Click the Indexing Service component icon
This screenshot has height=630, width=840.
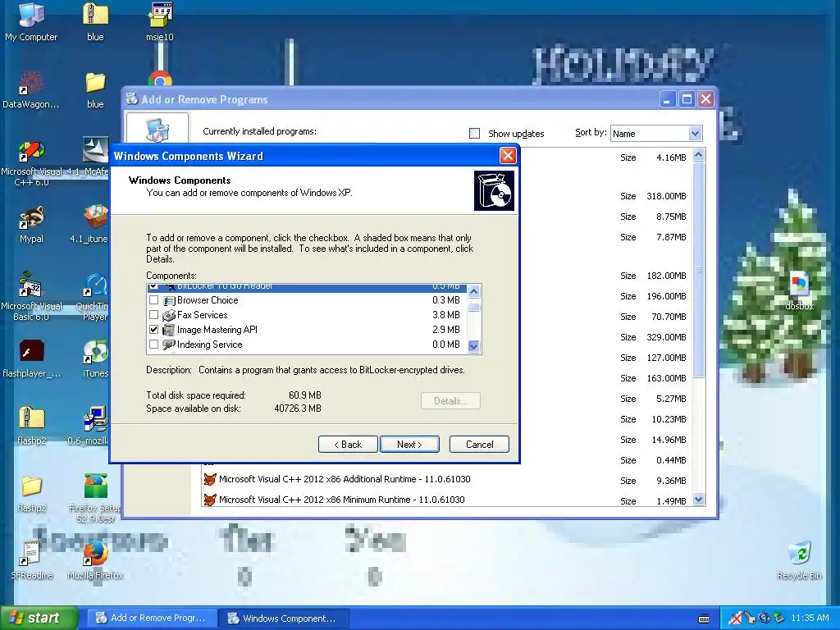pos(169,345)
